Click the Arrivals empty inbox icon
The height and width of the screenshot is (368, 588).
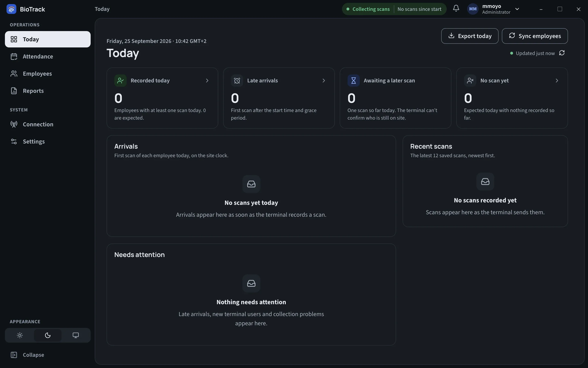click(x=251, y=184)
